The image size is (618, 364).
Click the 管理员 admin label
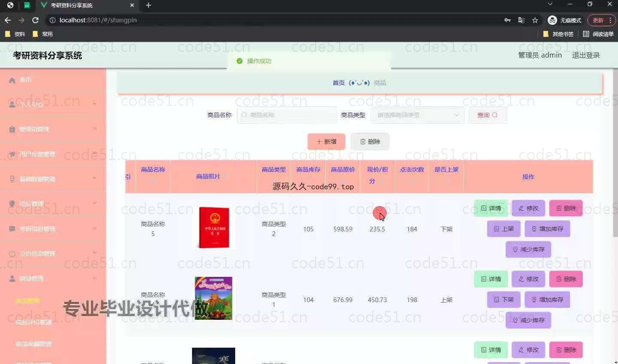[x=540, y=55]
